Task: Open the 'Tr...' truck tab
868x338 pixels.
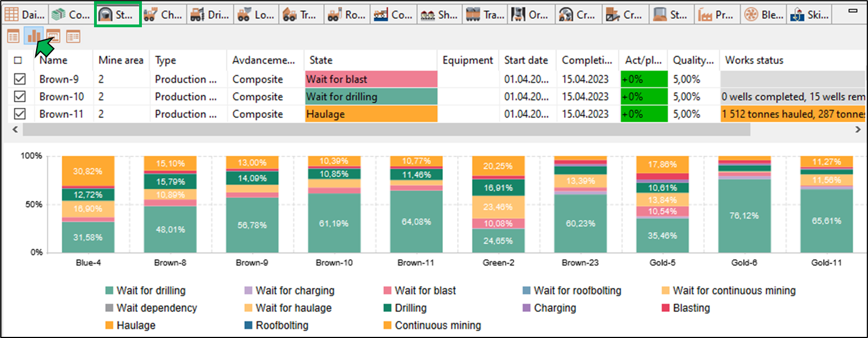Action: click(302, 14)
